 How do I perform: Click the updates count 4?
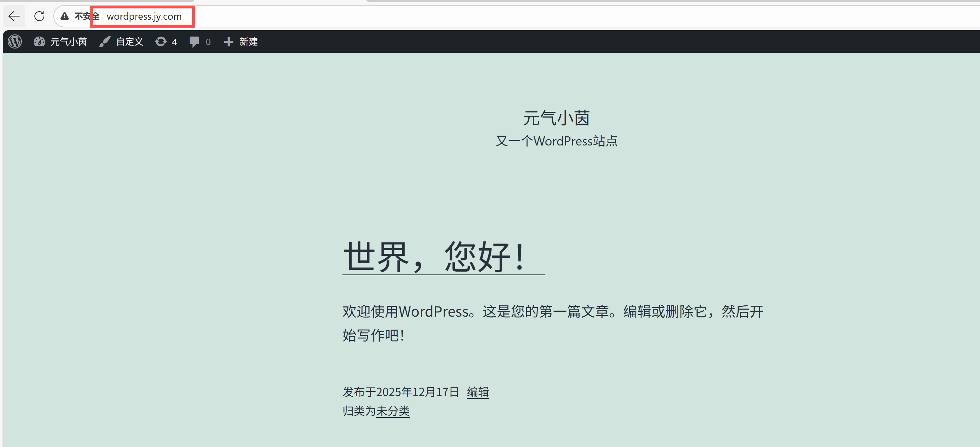(x=174, y=42)
